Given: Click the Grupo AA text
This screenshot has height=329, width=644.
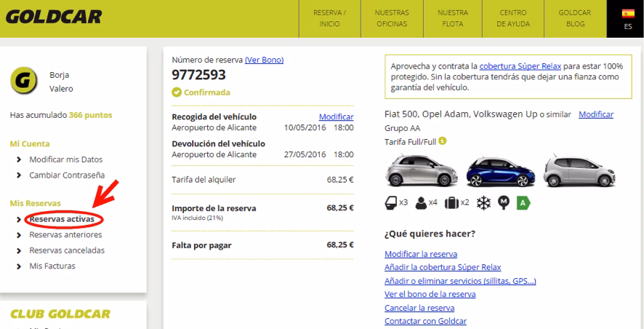Looking at the screenshot, I should click(403, 128).
